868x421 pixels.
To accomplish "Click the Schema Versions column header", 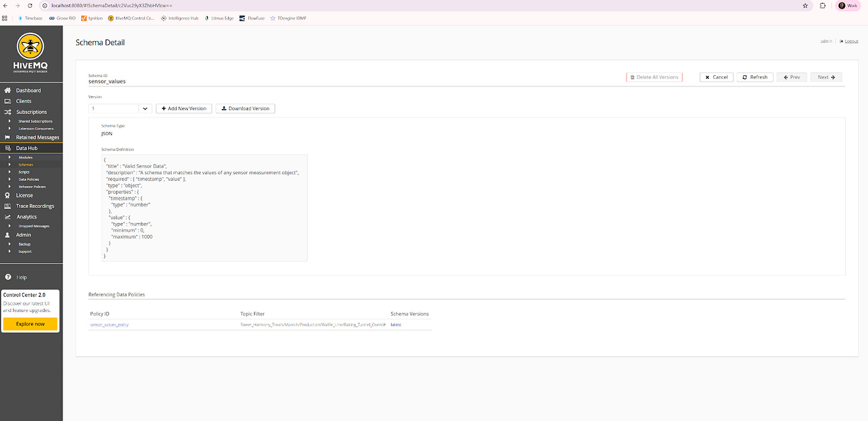I will point(410,314).
